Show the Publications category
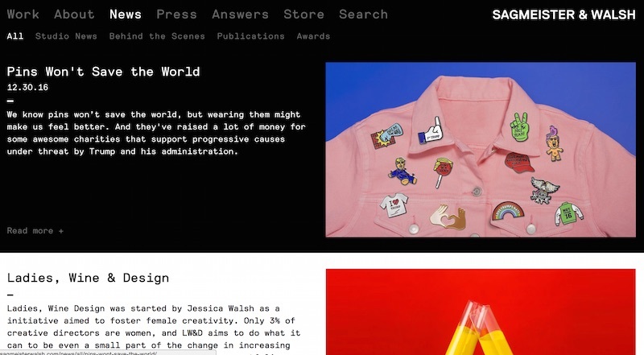Viewport: 644px width, 355px height. (250, 36)
